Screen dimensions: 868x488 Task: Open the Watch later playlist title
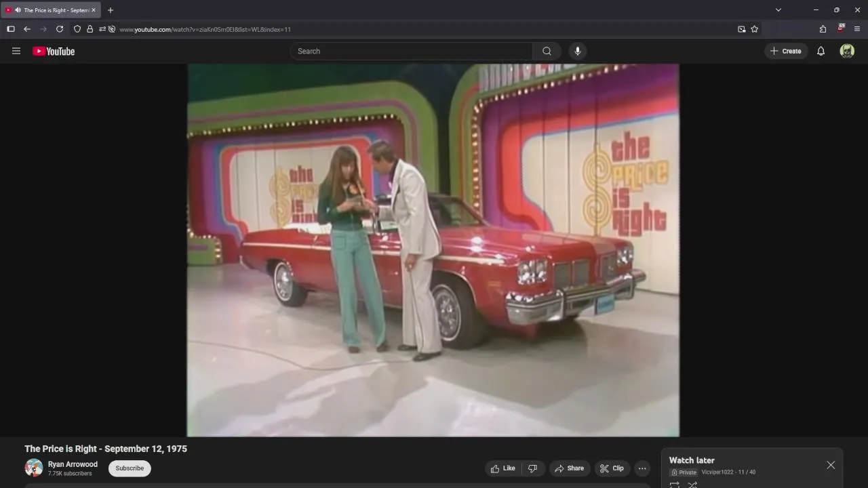[692, 460]
